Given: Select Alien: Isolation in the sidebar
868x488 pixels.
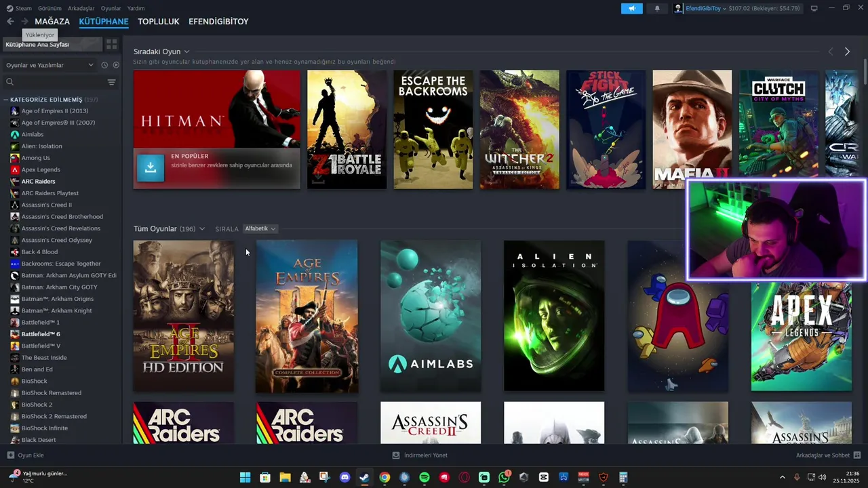Looking at the screenshot, I should point(41,146).
